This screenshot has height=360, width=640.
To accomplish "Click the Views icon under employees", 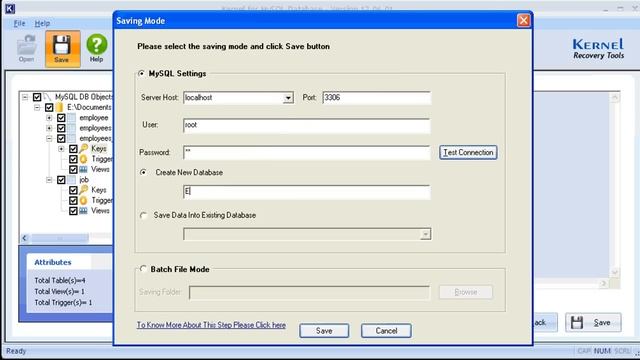I will pos(84,169).
